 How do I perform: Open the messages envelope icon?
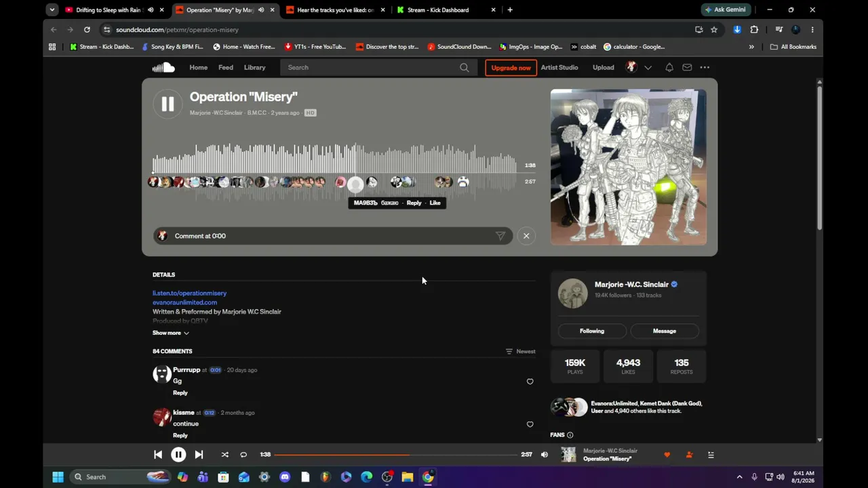[687, 67]
